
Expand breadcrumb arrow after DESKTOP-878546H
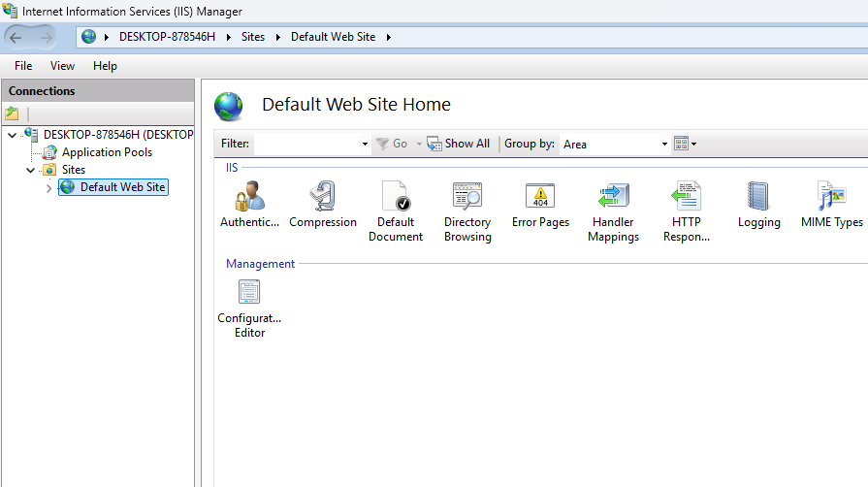[x=228, y=37]
